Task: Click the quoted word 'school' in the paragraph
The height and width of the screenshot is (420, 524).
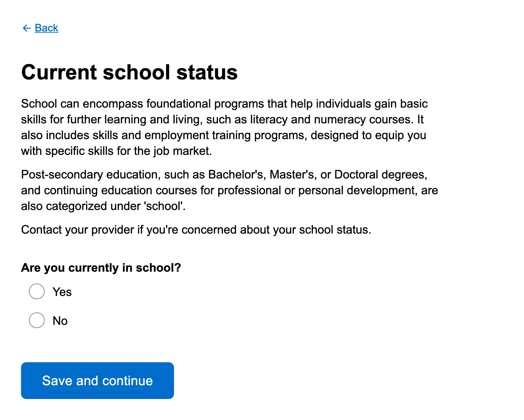Action: [x=164, y=206]
